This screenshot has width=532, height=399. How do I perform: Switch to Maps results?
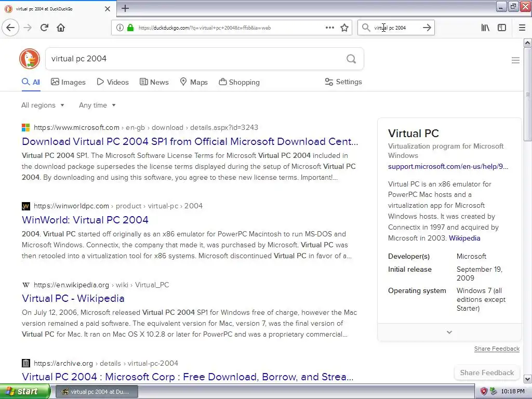coord(194,82)
